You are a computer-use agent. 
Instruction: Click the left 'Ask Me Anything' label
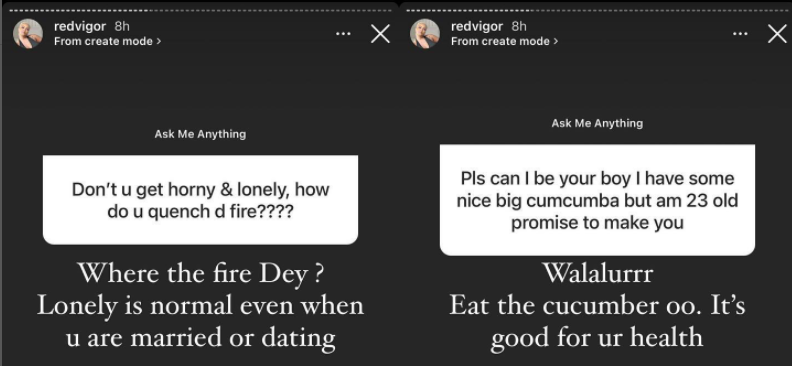tap(201, 134)
